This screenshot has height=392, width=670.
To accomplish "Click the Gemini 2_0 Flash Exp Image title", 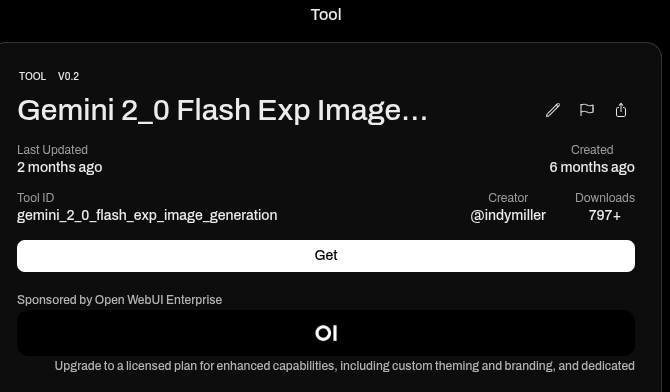I will tap(222, 110).
